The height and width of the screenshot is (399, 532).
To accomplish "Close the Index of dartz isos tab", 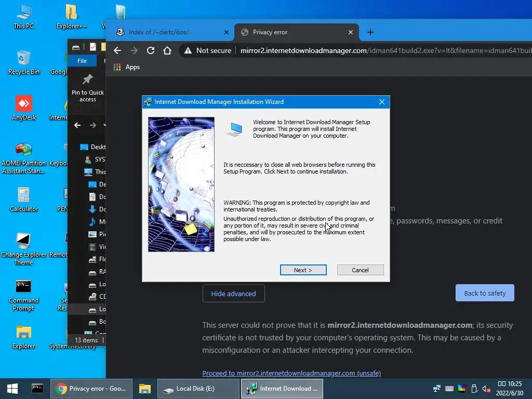I will [227, 32].
